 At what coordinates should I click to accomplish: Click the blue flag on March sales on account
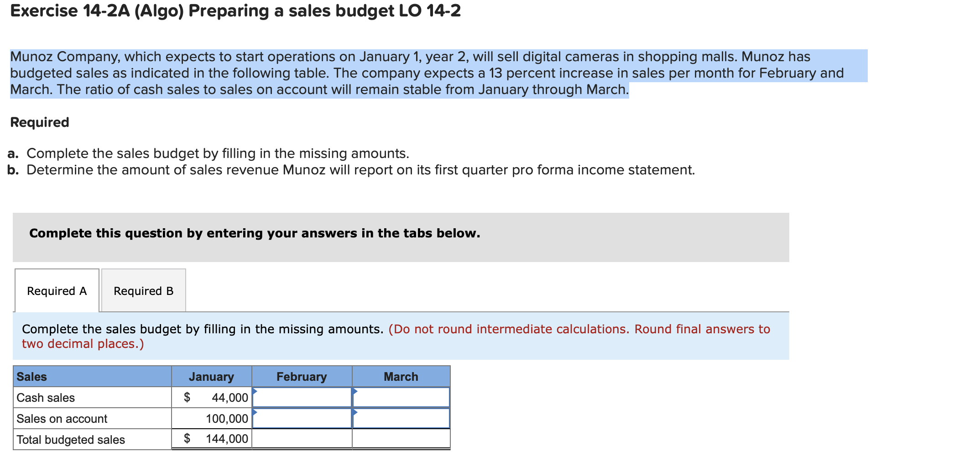click(x=355, y=413)
